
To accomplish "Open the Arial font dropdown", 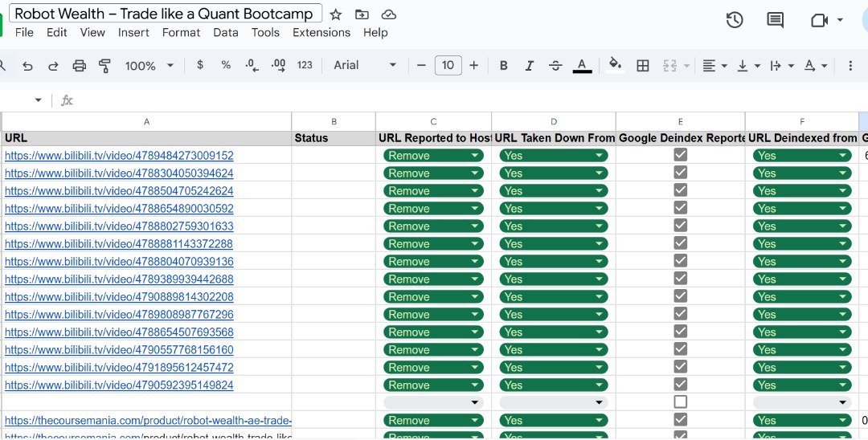I will (x=365, y=65).
